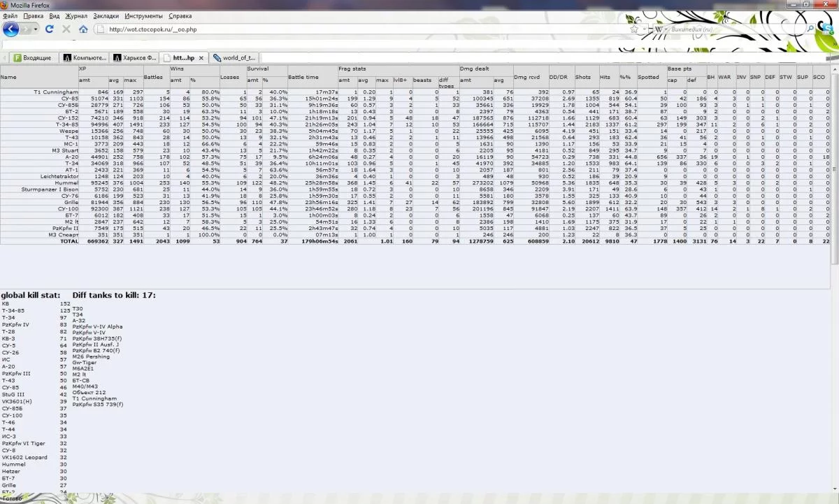Select the T1 Cunningham row name
This screenshot has height=504, width=839.
[56, 92]
